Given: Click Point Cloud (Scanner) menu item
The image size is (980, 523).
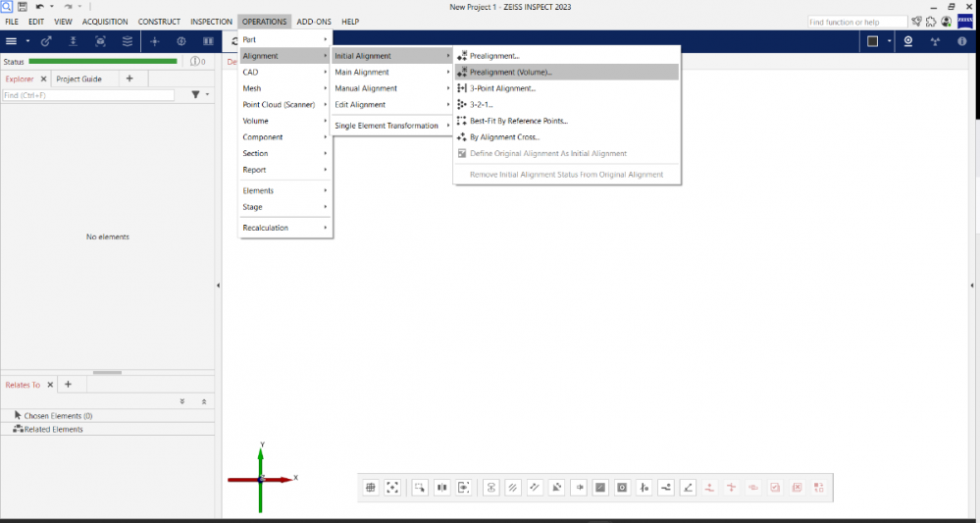Looking at the screenshot, I should [x=285, y=104].
